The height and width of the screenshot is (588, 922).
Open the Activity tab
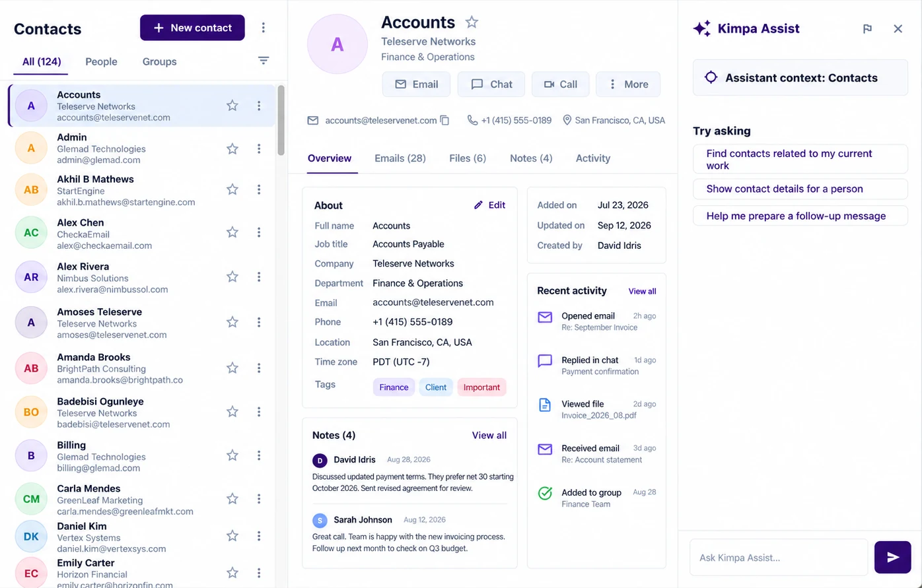[593, 158]
